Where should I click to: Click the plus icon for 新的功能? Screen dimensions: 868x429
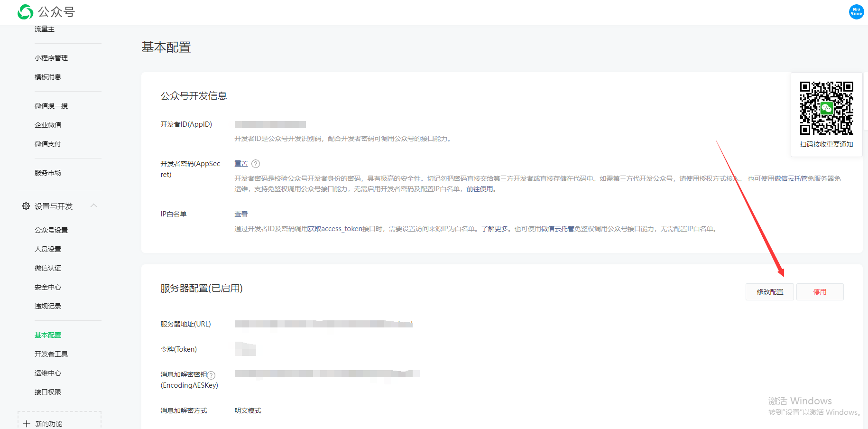tap(27, 424)
